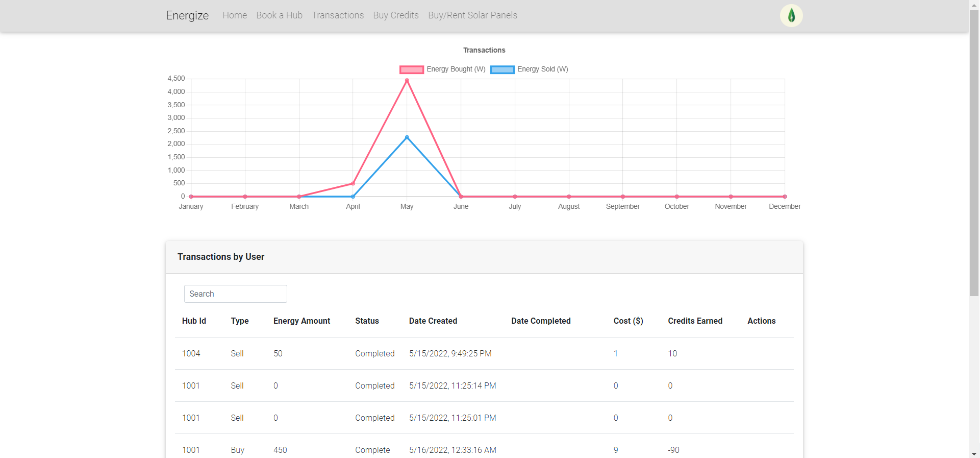The height and width of the screenshot is (458, 980).
Task: Toggle the Energy Bought (W) legend swatch
Action: tap(412, 69)
